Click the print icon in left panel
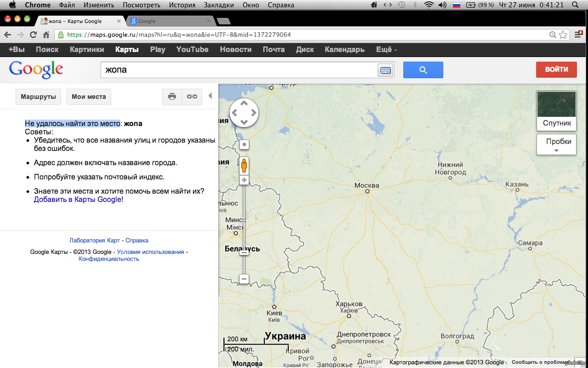Image resolution: width=588 pixels, height=368 pixels. (x=172, y=97)
